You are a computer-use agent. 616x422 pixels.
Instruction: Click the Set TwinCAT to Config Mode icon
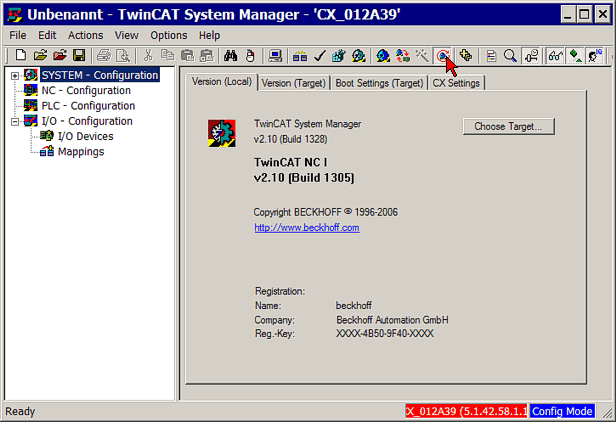(x=383, y=56)
